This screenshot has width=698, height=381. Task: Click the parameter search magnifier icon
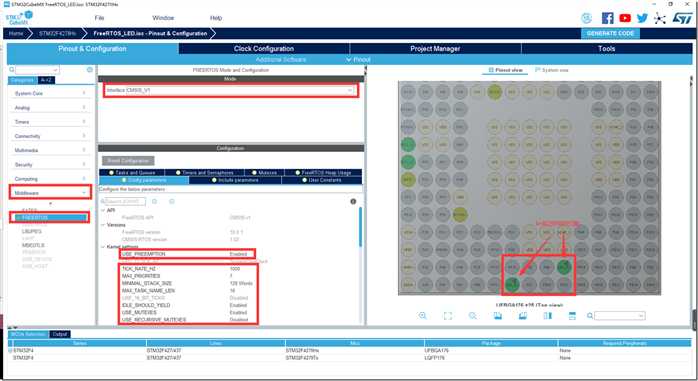click(x=103, y=202)
